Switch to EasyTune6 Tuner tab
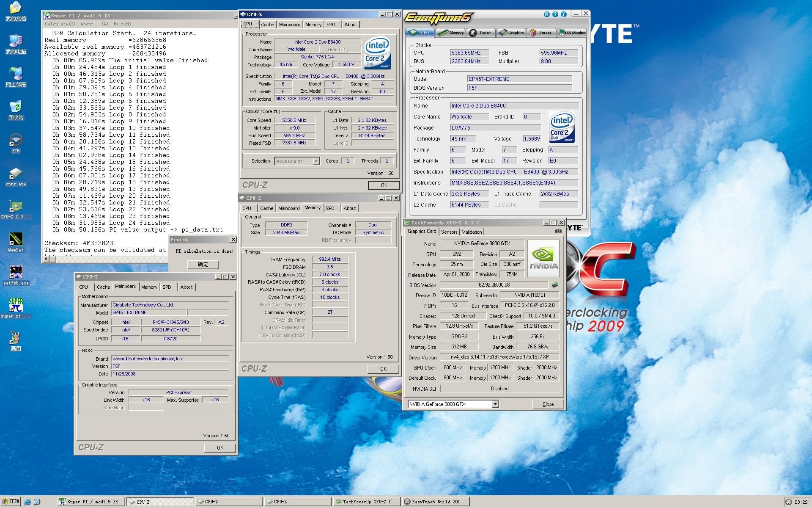Viewport: 812px width, 508px height. 481,33
